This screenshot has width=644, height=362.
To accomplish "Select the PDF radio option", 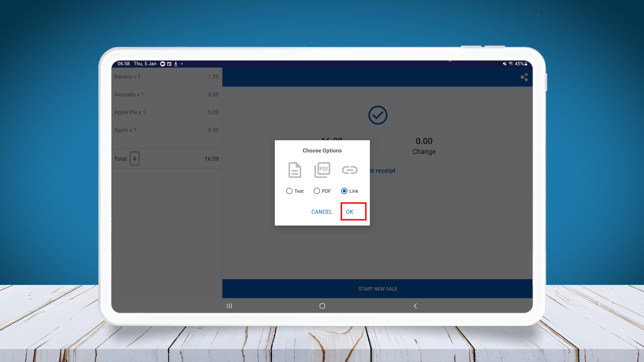I will click(x=317, y=191).
